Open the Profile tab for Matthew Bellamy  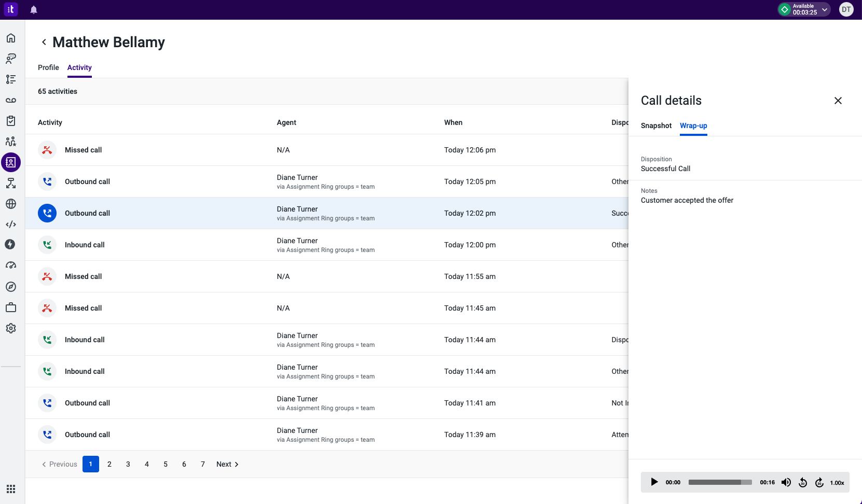pyautogui.click(x=48, y=67)
